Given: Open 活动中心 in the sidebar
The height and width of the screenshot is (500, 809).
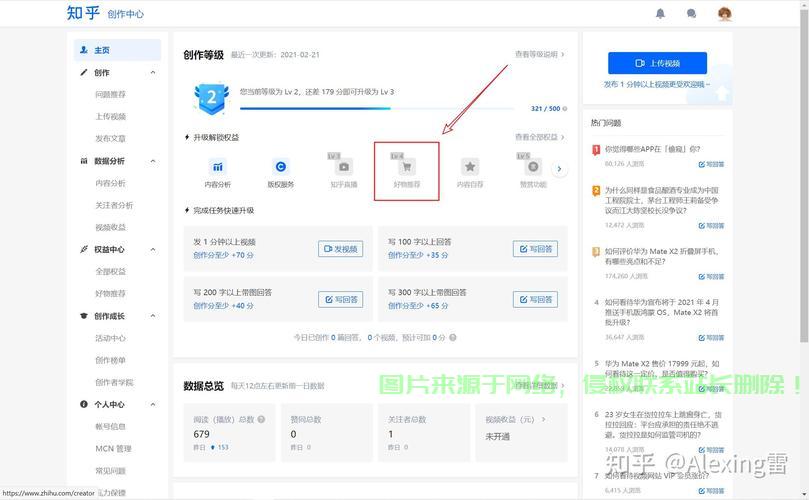Looking at the screenshot, I should (x=110, y=338).
